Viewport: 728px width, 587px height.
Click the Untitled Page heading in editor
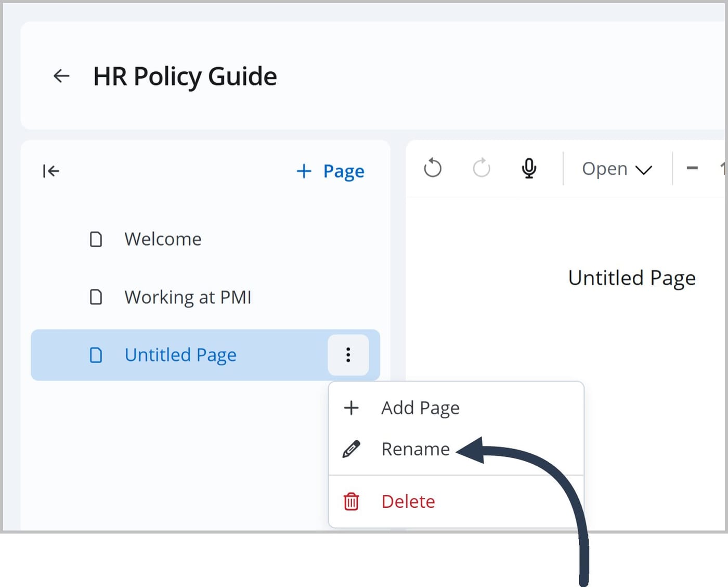[632, 278]
